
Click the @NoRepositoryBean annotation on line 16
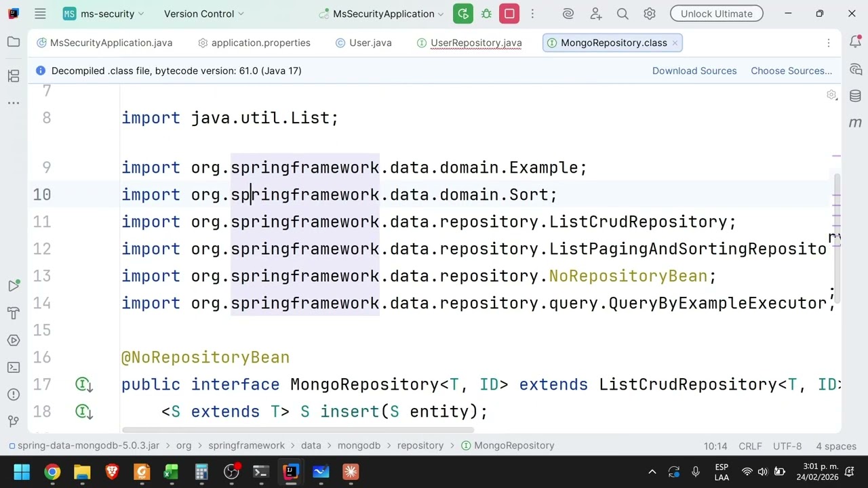[205, 357]
